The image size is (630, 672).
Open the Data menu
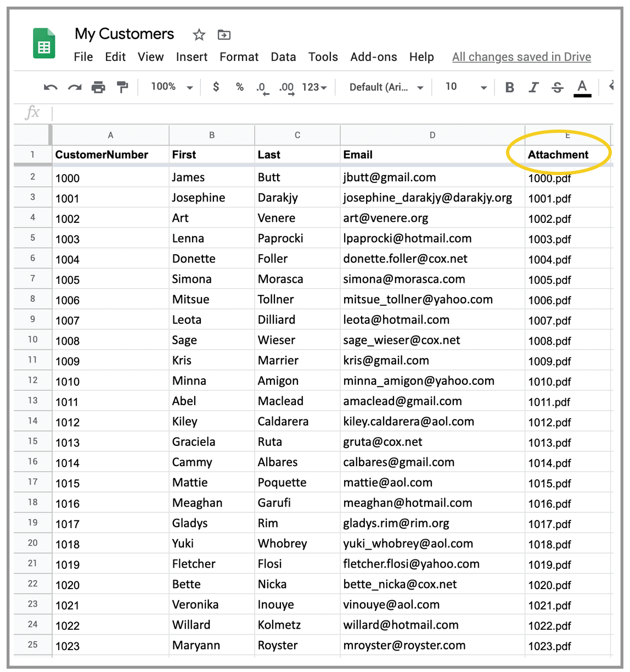pos(283,57)
